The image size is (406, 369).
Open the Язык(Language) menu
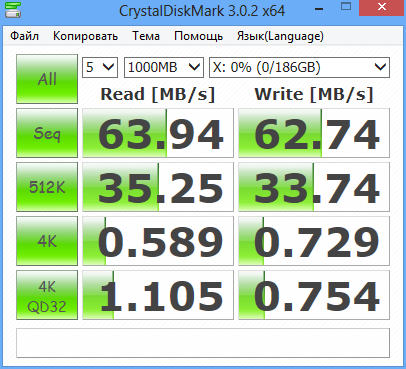(280, 36)
